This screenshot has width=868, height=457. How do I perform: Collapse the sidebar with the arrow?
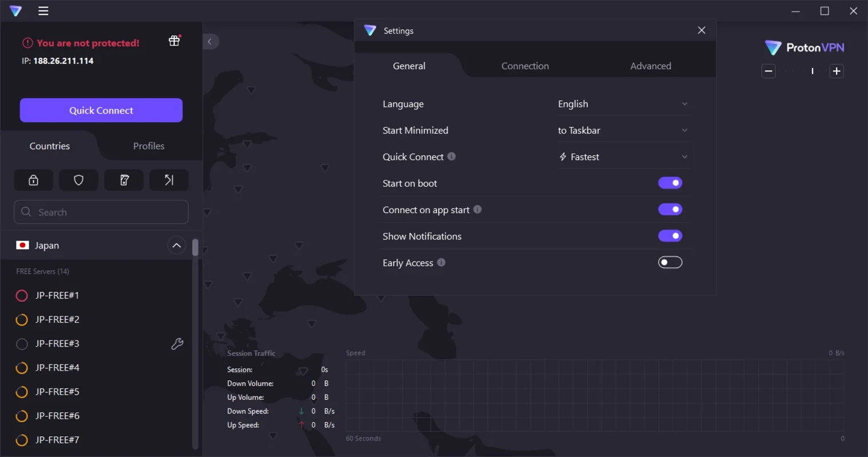210,42
